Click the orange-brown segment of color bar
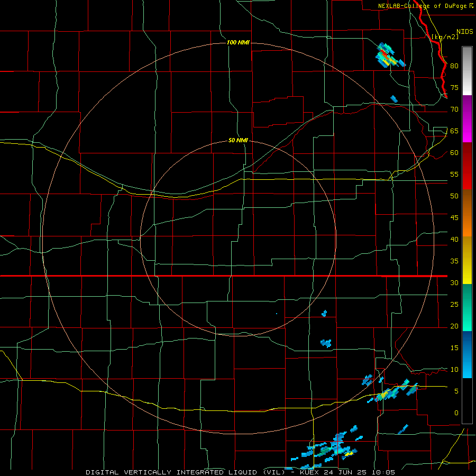 pos(467,213)
